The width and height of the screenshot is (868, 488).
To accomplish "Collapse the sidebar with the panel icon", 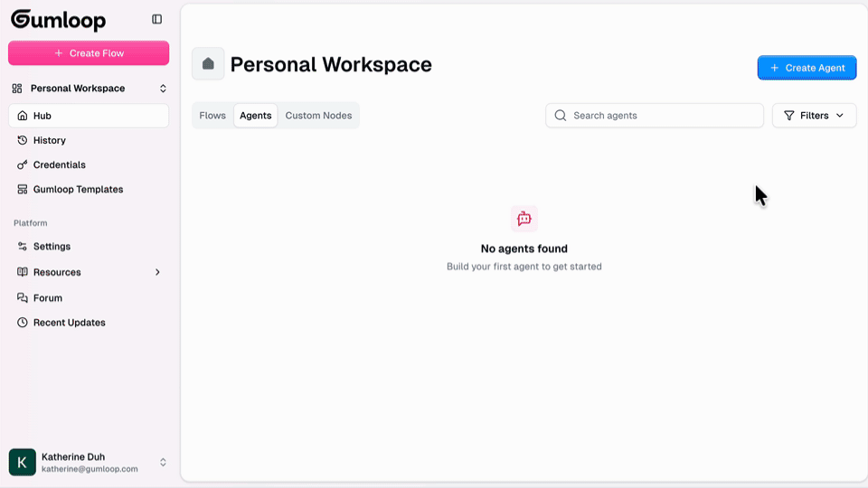I will tap(157, 19).
